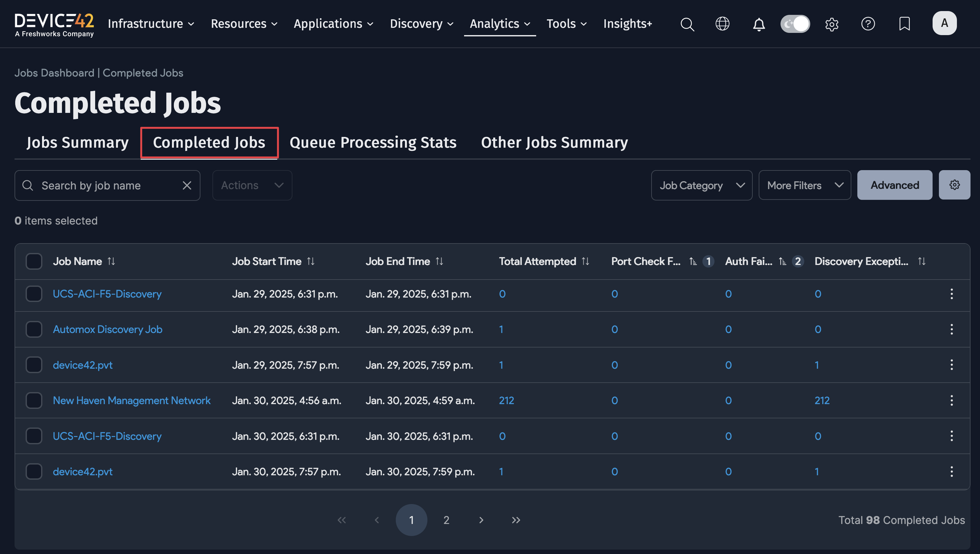Open kebab menu for Jan. 30 UCS-ACI-F5-Discovery row
The image size is (980, 554).
952,436
